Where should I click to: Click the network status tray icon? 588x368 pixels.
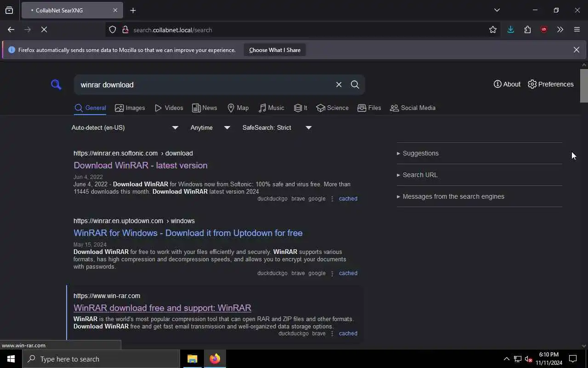pos(518,359)
